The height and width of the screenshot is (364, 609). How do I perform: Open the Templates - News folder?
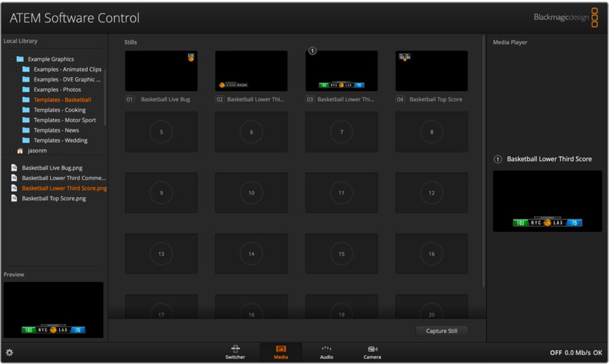click(56, 130)
